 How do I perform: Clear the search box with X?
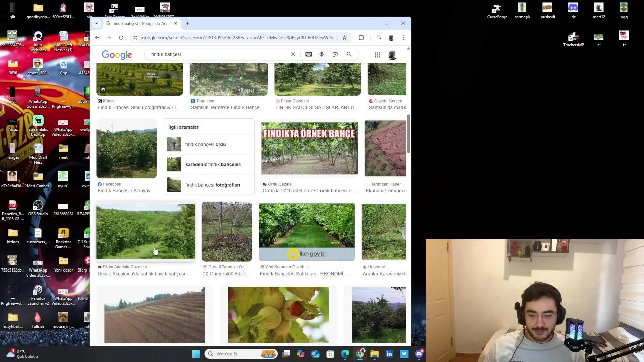[x=293, y=54]
